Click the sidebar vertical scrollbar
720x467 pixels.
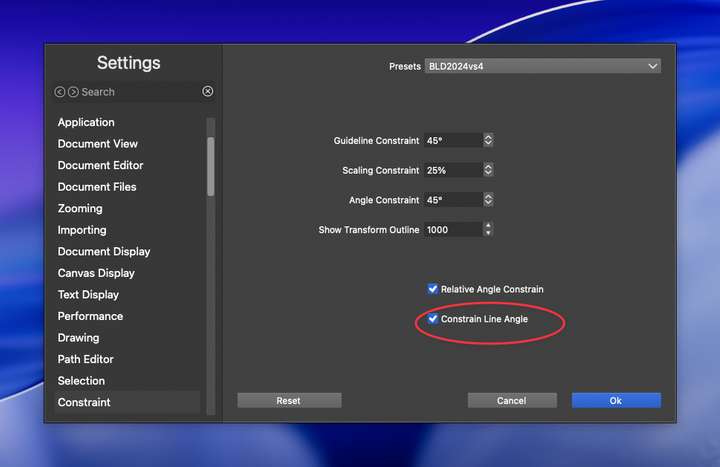(x=210, y=165)
